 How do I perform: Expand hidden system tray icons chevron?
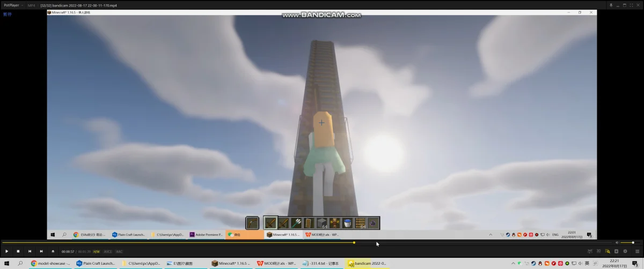[513, 263]
